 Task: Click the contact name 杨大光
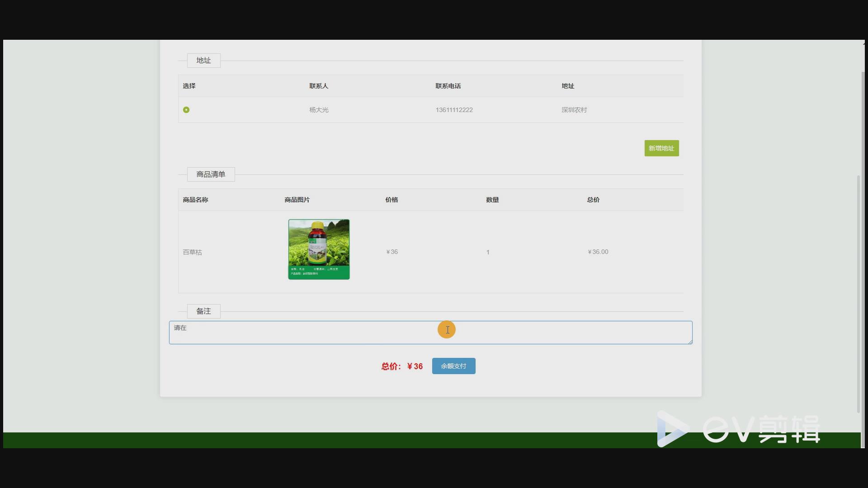319,110
